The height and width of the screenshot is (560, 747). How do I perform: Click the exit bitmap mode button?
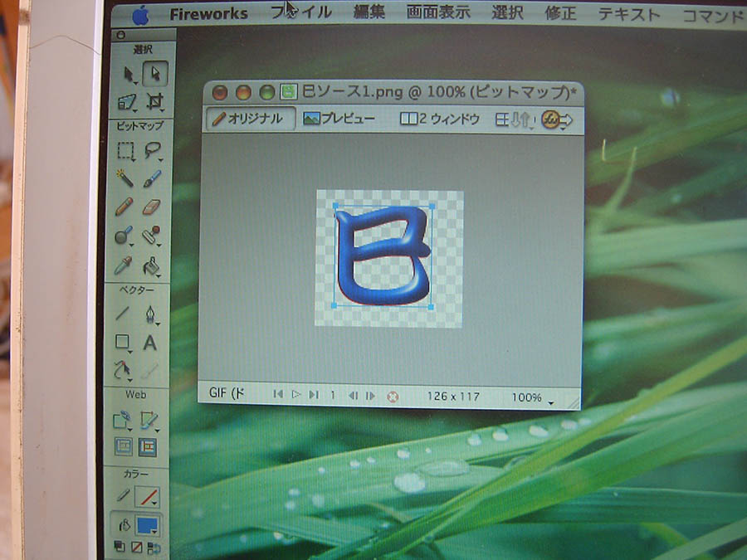pyautogui.click(x=393, y=397)
